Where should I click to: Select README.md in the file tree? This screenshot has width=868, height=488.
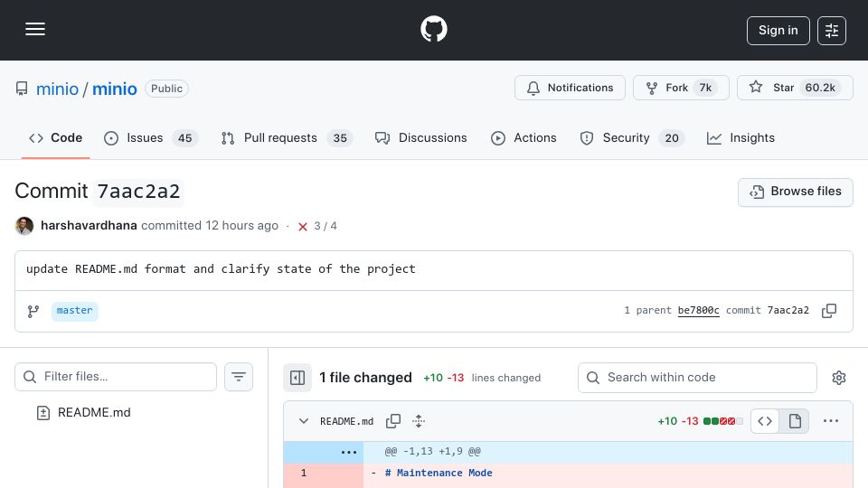(94, 413)
